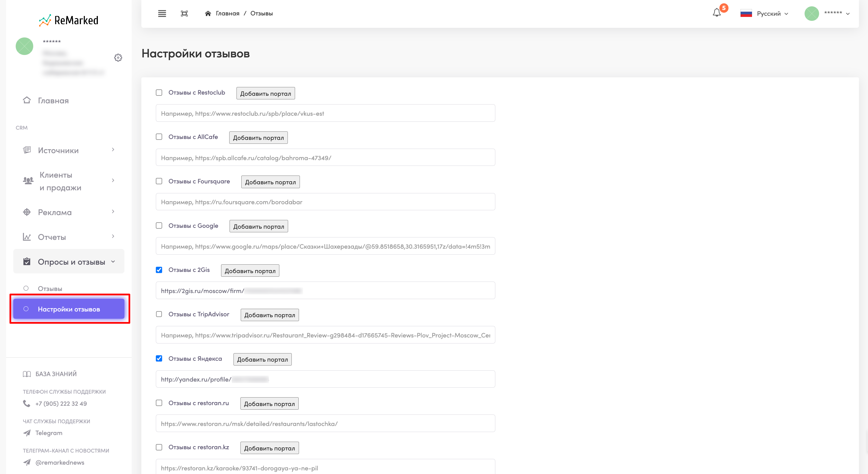Click the Главная house icon in sidebar
The height and width of the screenshot is (474, 868).
pyautogui.click(x=27, y=100)
